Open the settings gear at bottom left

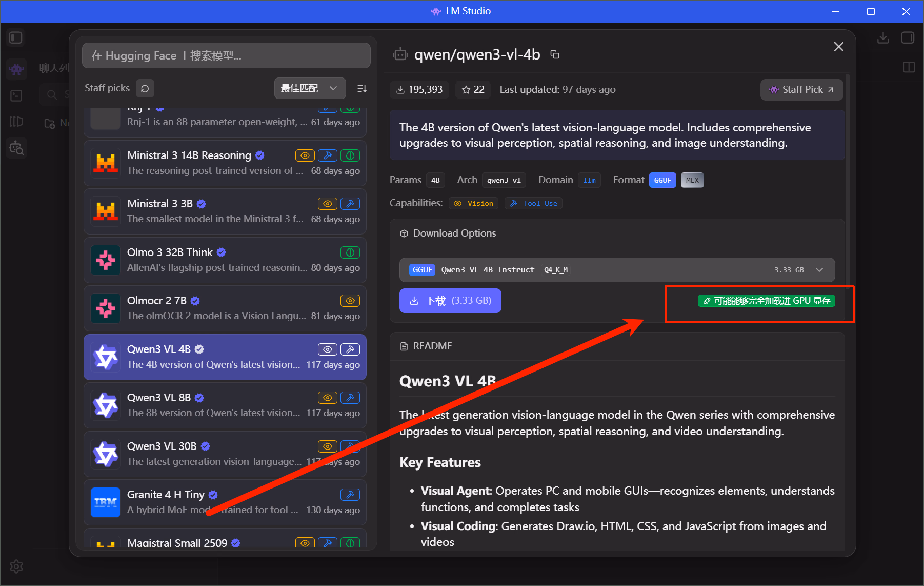coord(16,567)
